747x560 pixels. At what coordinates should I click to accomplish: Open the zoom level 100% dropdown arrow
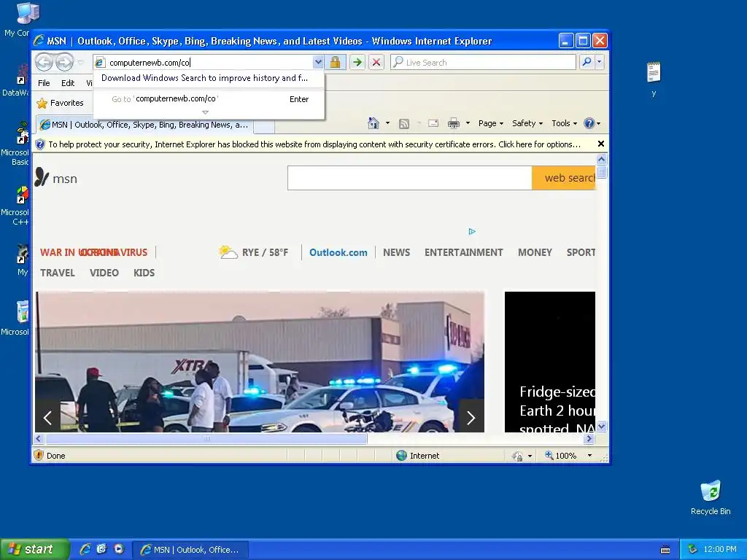pyautogui.click(x=589, y=455)
